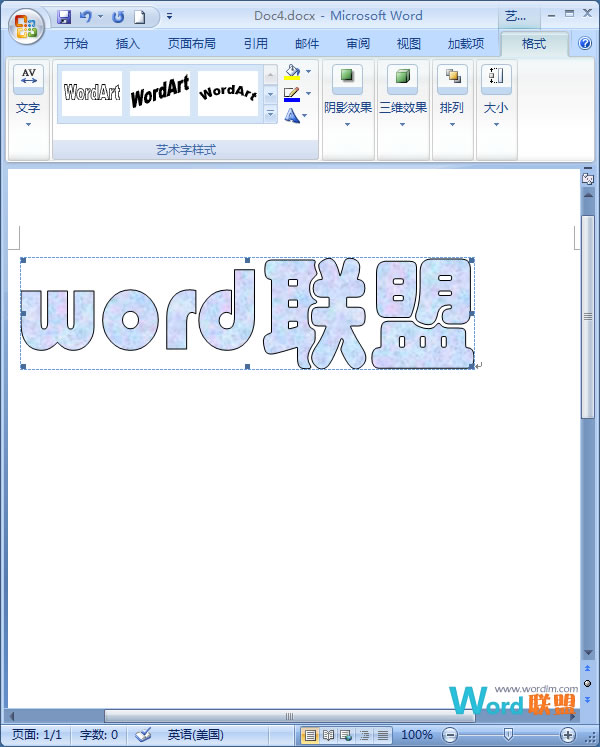This screenshot has height=747, width=600.
Task: Save the document with the floppy icon
Action: point(64,17)
